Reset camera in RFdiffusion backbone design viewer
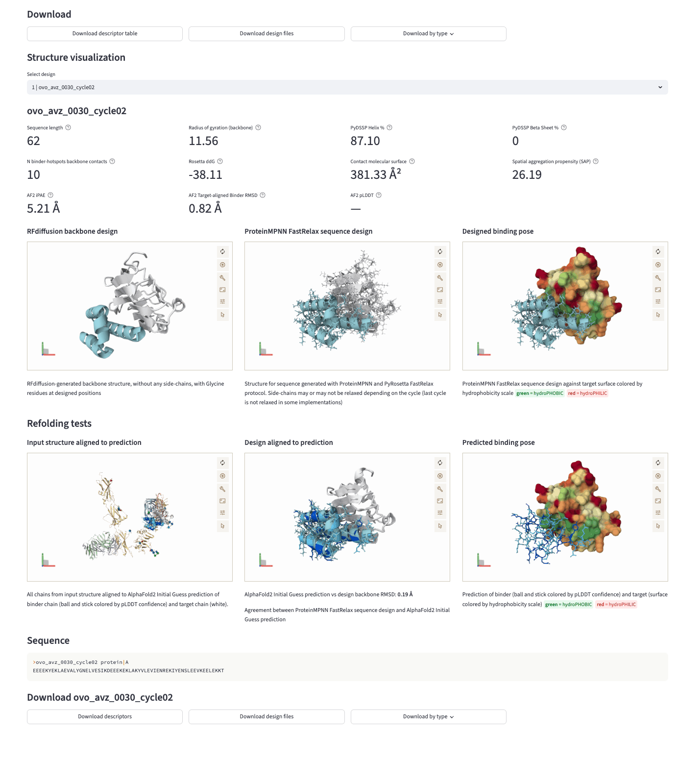The image size is (700, 758). pyautogui.click(x=222, y=251)
